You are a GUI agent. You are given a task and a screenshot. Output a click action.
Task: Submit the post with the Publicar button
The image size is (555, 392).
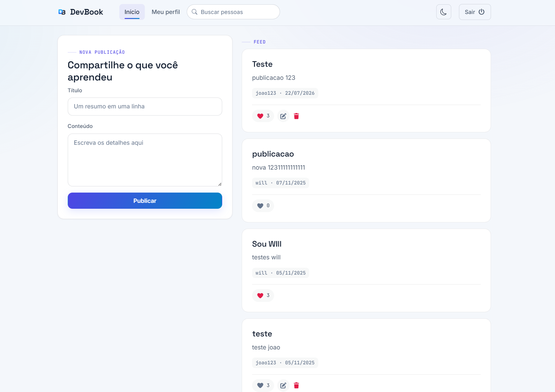click(x=145, y=201)
